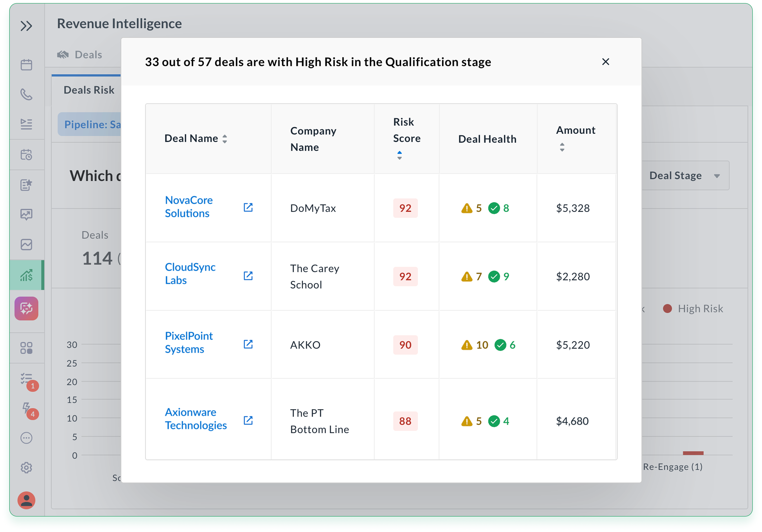Click the green check icon in Axionware row

point(494,421)
